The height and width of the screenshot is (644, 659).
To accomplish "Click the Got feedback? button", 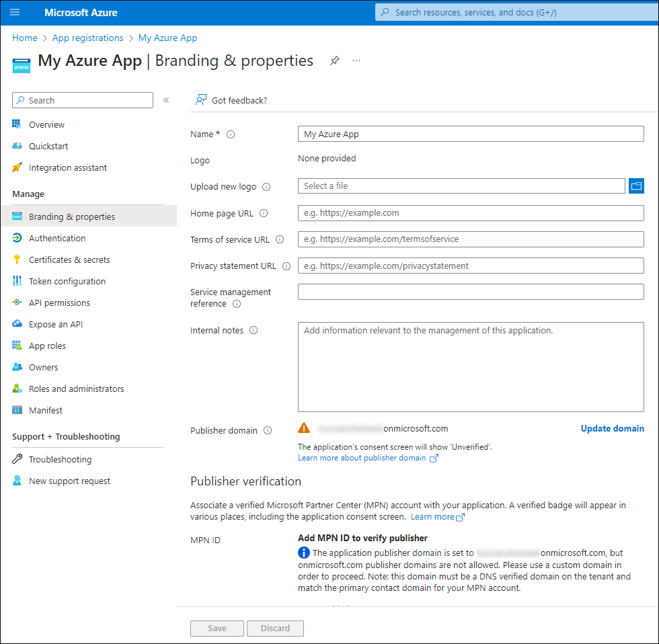I will point(231,100).
